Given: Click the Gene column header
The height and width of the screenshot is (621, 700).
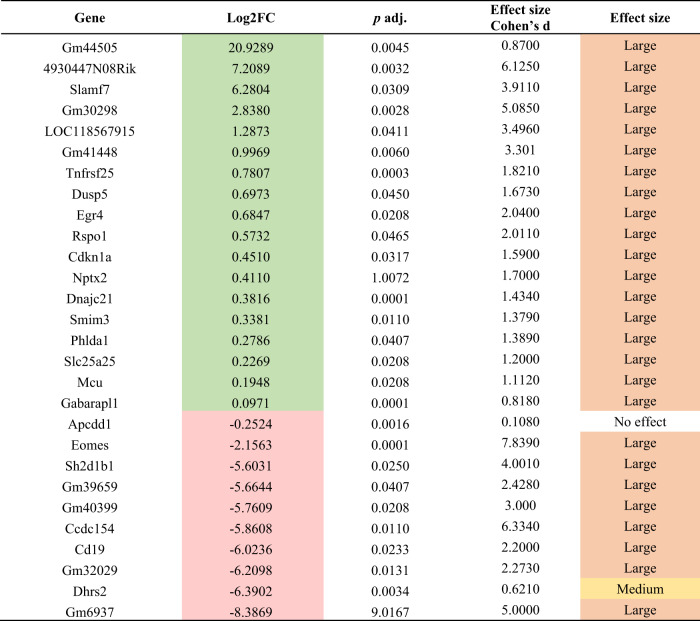Looking at the screenshot, I should (90, 16).
